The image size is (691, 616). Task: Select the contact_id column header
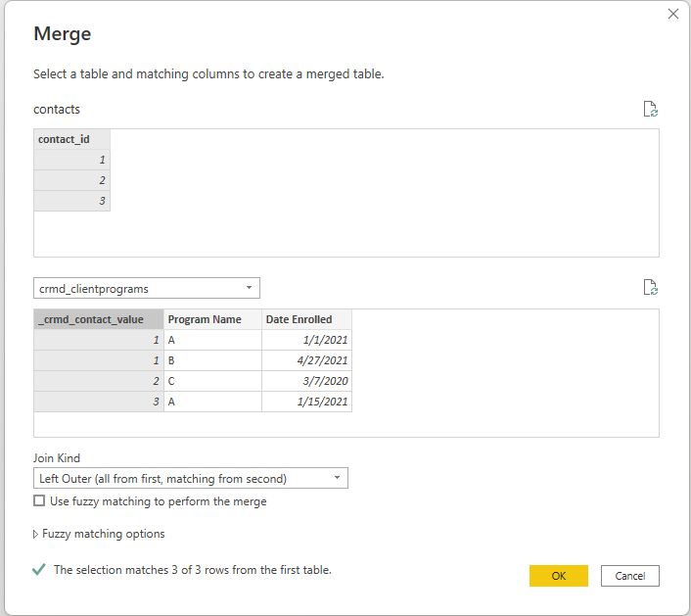click(71, 139)
